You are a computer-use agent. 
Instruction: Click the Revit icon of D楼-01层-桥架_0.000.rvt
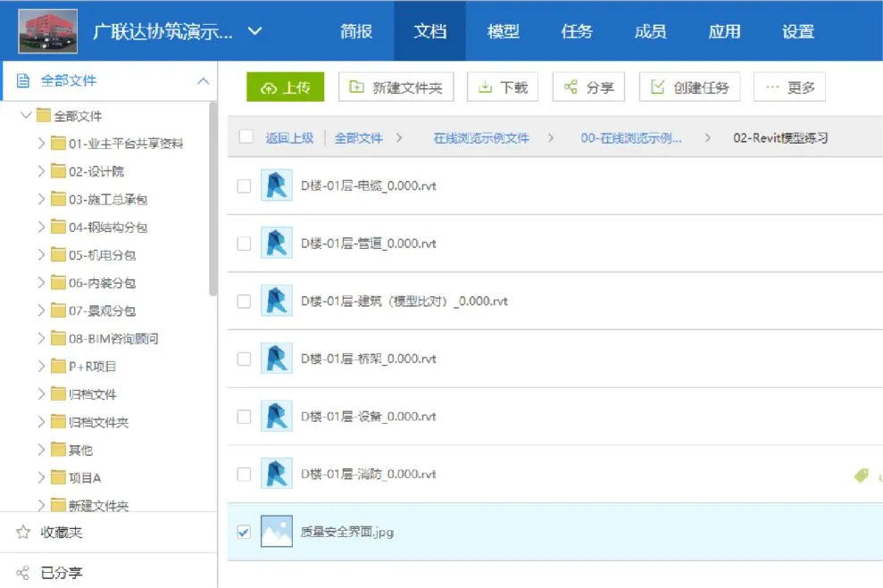277,359
